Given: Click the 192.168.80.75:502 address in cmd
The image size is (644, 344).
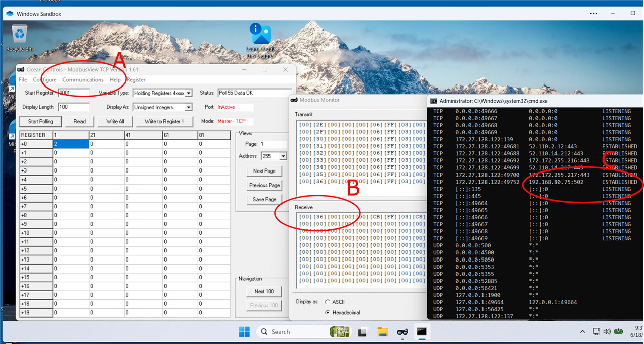Looking at the screenshot, I should coord(555,182).
